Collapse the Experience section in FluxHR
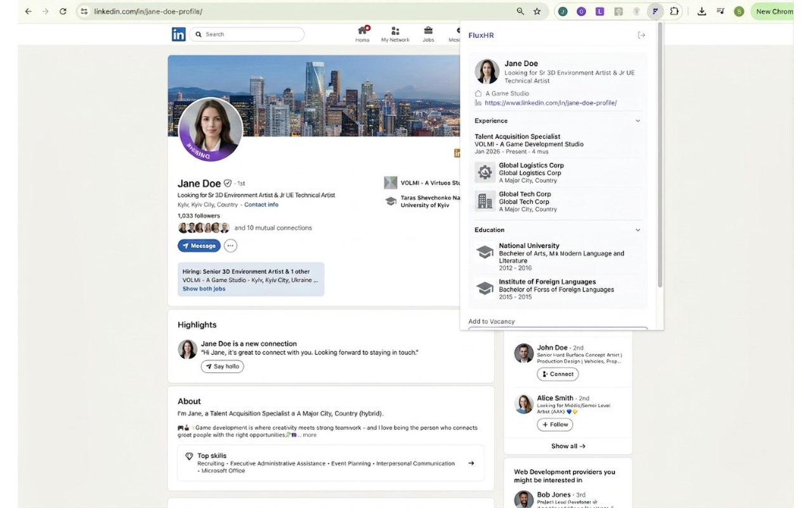The width and height of the screenshot is (812, 508). [638, 121]
